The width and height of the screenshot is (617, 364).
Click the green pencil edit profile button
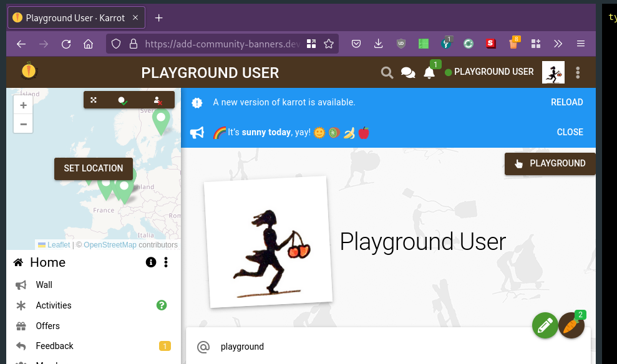(x=545, y=325)
